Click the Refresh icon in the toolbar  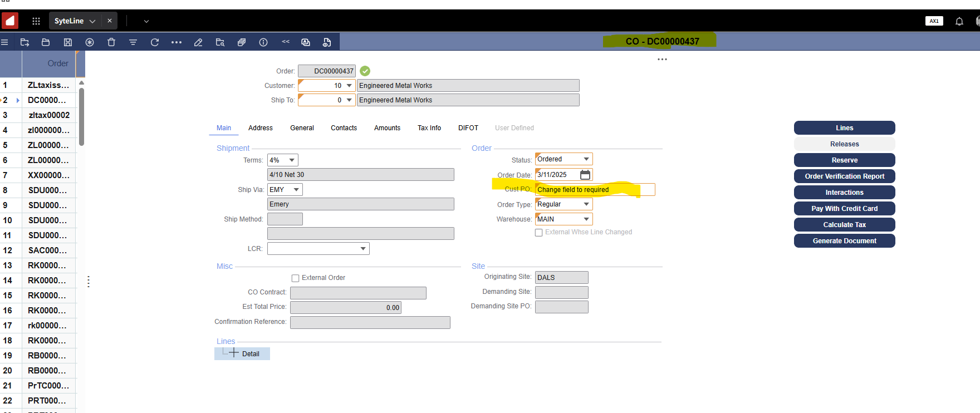pyautogui.click(x=155, y=42)
